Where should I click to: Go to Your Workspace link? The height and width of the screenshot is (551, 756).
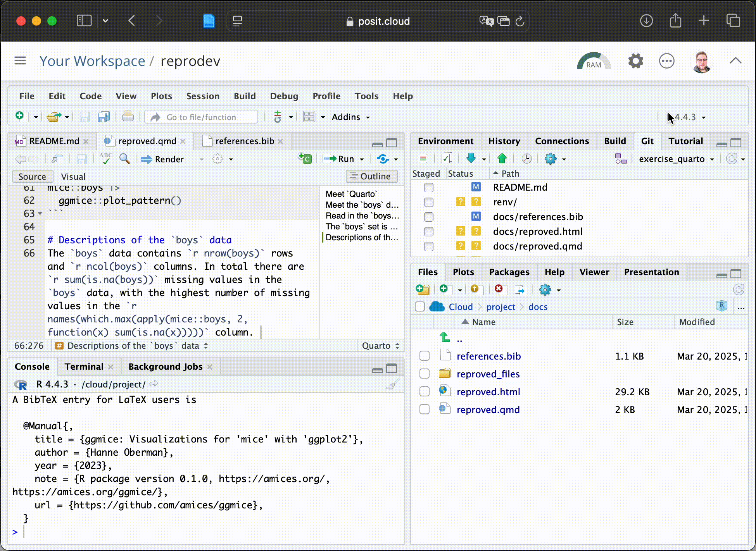[x=92, y=61]
